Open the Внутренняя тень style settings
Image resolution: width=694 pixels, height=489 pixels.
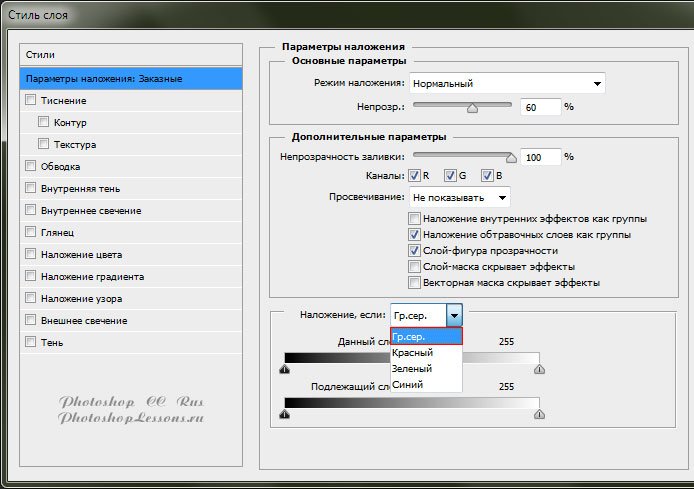(83, 189)
